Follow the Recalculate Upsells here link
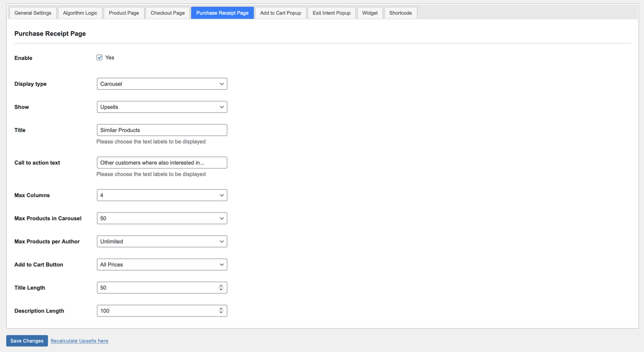 (79, 341)
